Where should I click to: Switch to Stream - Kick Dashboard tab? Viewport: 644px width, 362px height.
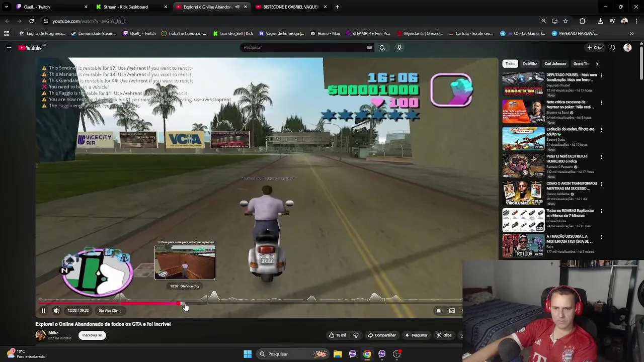click(x=131, y=7)
